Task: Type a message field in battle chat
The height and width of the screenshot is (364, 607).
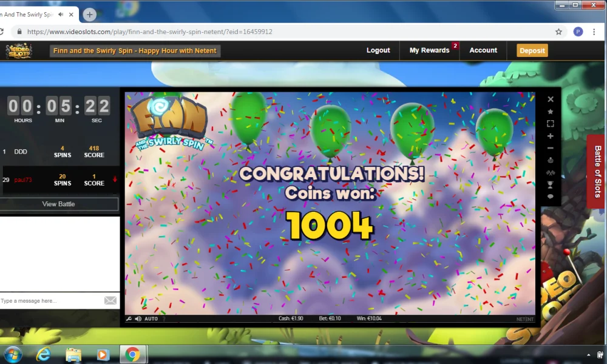Action: pos(50,300)
